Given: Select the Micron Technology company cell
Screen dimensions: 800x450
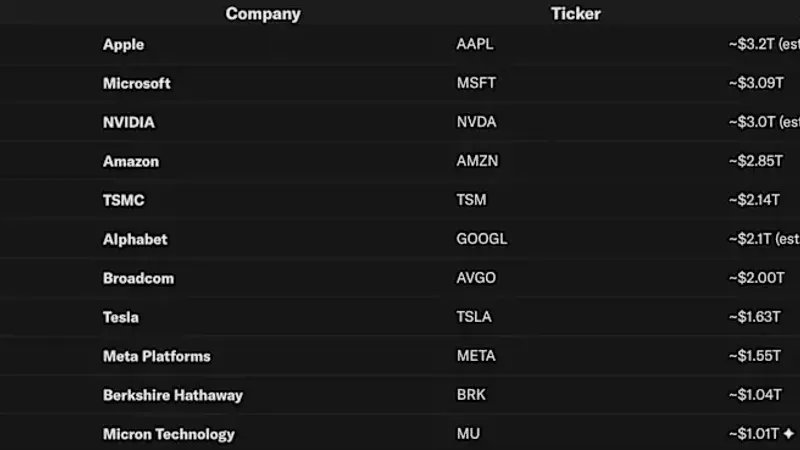Looking at the screenshot, I should 169,434.
